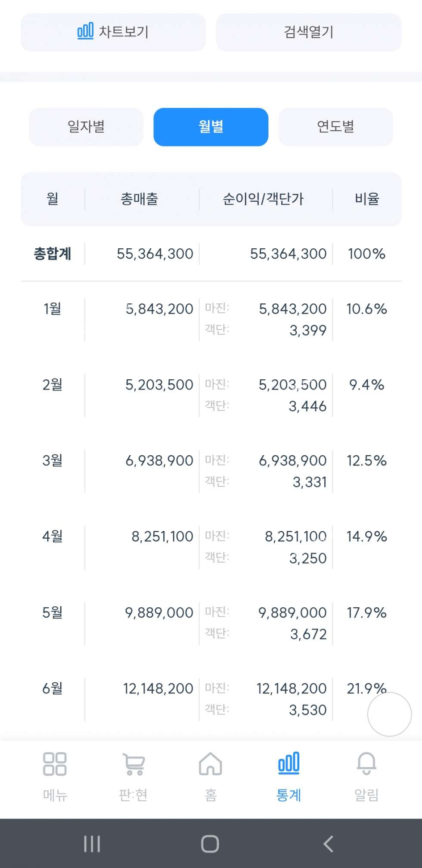Screen dimensions: 422x868
Task: Tap the 메뉴 grid icon
Action: tap(55, 764)
